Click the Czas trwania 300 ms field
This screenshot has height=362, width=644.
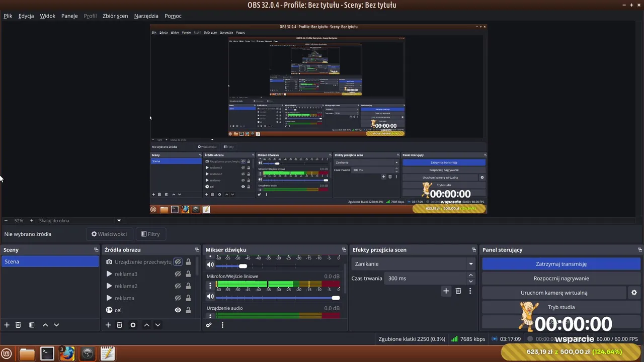pos(426,279)
